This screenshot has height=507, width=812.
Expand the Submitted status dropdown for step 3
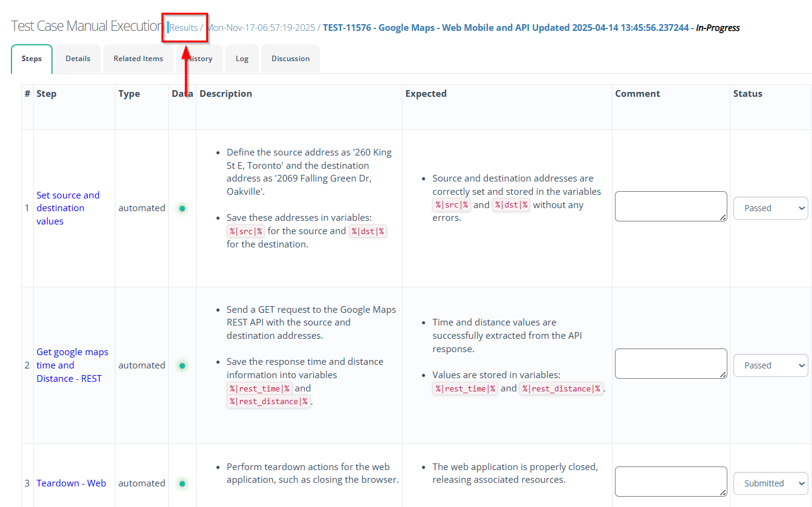point(770,483)
